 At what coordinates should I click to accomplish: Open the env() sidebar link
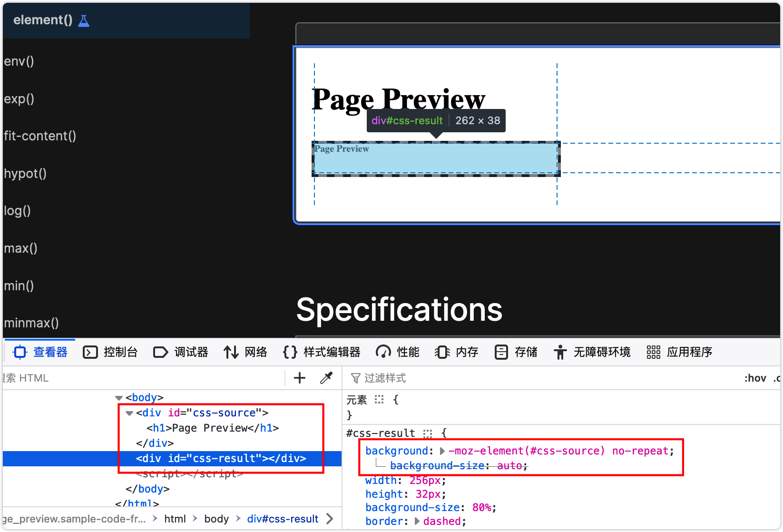[19, 61]
